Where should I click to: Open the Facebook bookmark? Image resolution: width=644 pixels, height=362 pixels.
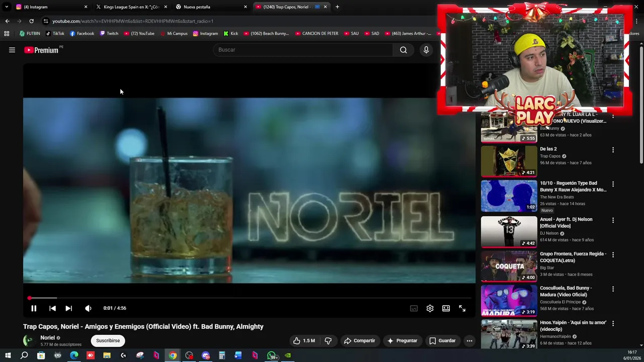82,34
